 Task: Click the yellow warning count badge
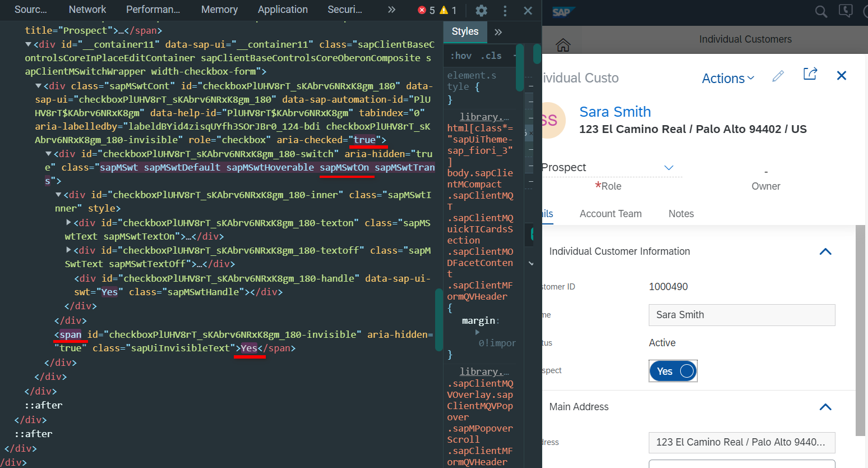(448, 10)
